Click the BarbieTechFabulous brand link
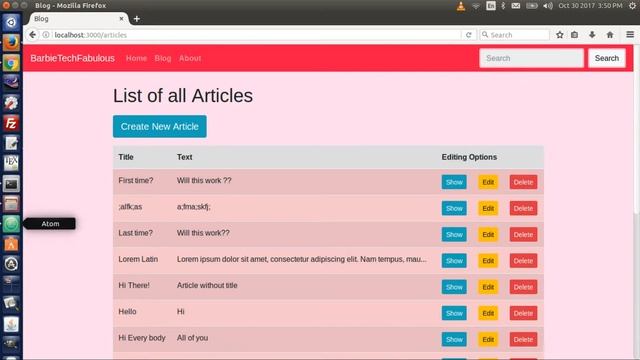640x360 pixels. coord(72,58)
